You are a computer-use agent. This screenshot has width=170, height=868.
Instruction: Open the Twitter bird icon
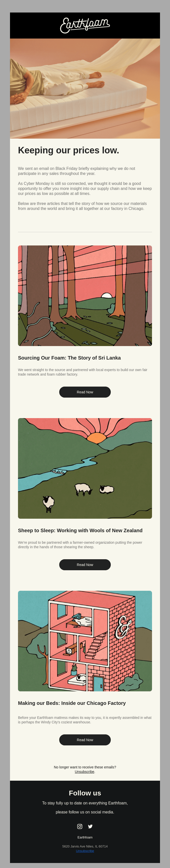click(90, 826)
